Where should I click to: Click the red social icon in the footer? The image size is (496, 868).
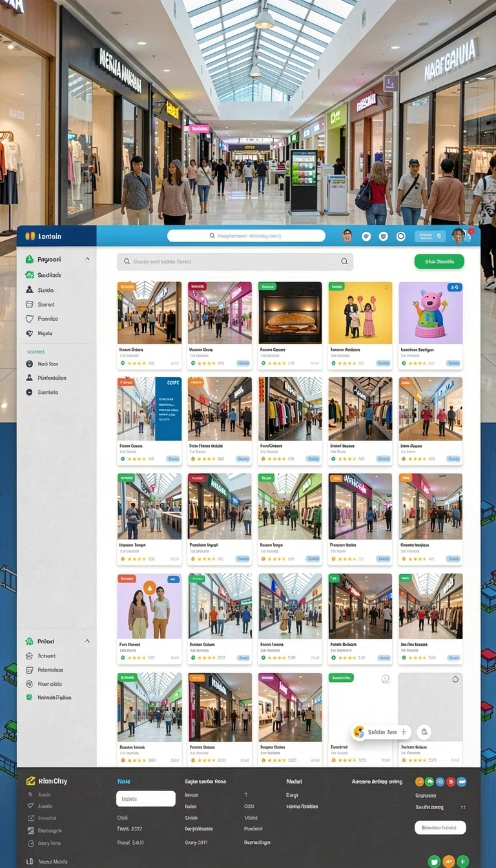click(x=451, y=781)
